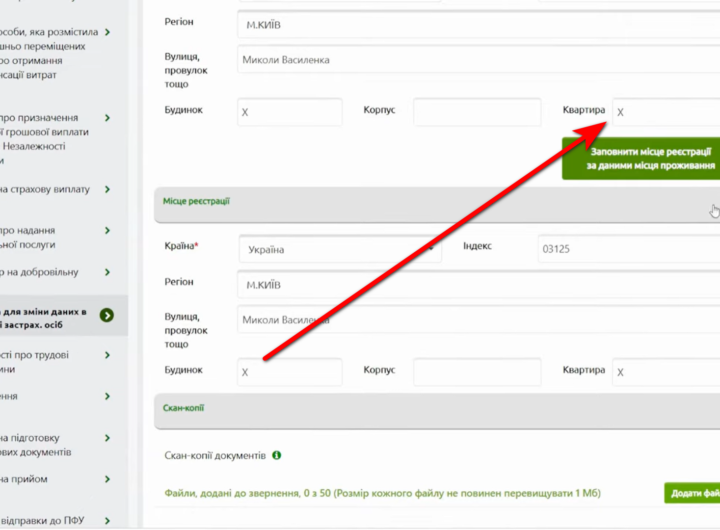
Task: Click the Скан-копії section header
Action: pos(436,408)
